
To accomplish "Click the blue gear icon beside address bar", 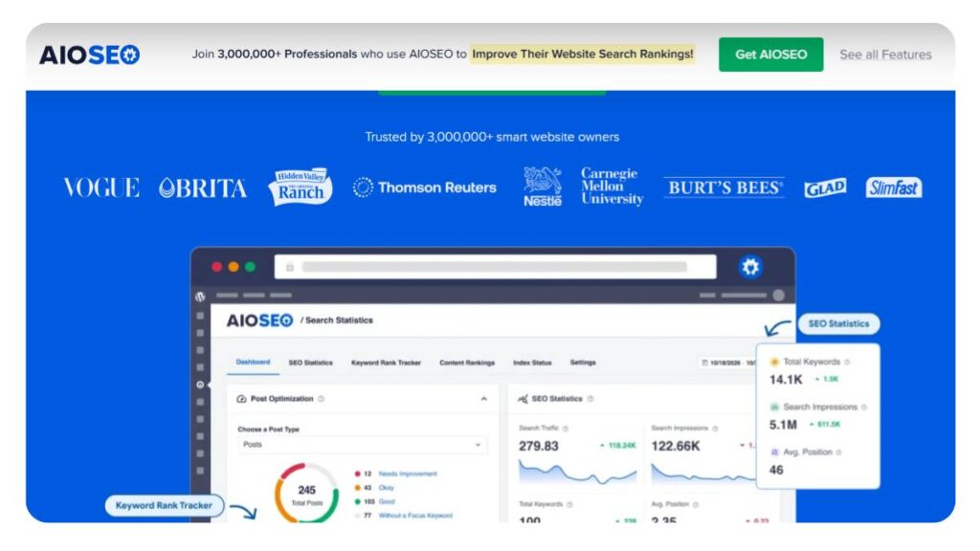I will [750, 267].
